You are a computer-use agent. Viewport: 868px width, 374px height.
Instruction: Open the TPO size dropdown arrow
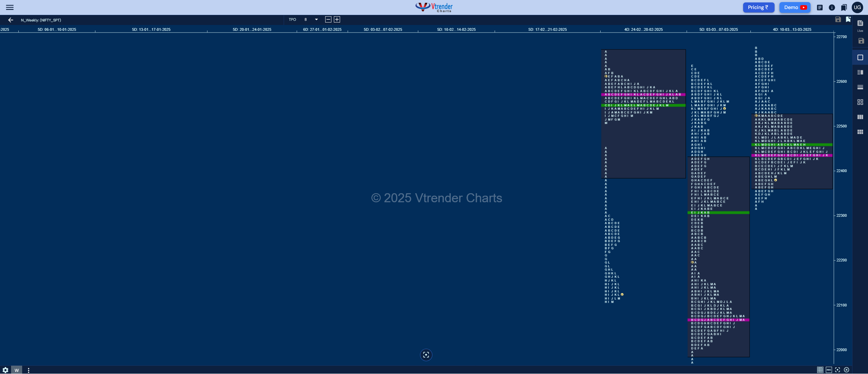(316, 19)
